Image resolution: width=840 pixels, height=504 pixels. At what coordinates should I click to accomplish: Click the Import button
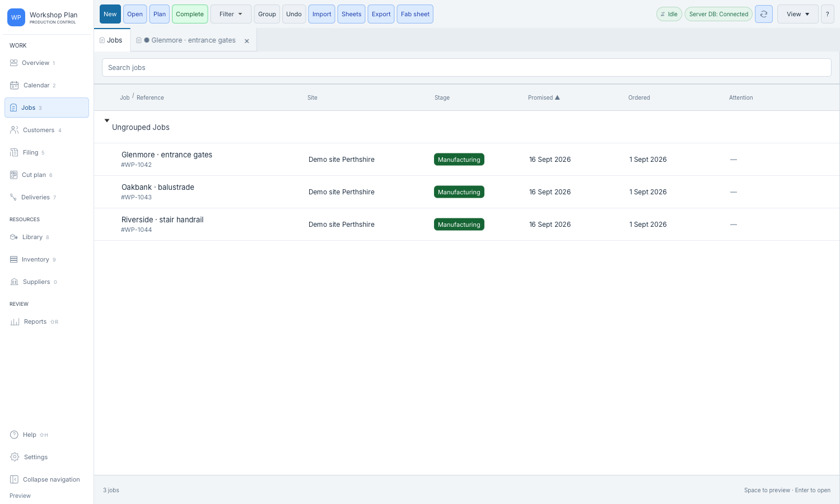322,14
